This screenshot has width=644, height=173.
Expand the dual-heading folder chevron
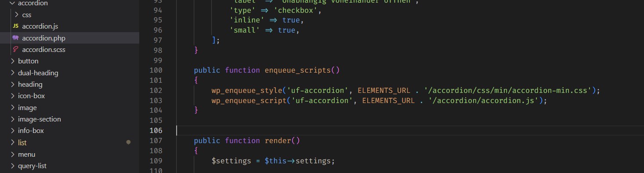pyautogui.click(x=12, y=73)
